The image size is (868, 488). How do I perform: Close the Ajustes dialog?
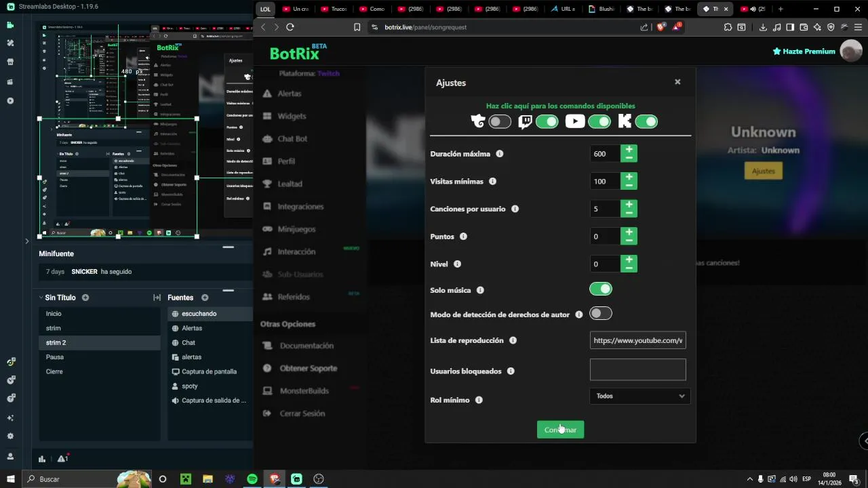[x=677, y=82]
